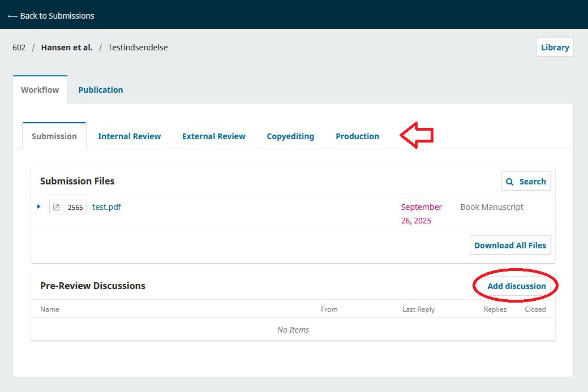The width and height of the screenshot is (588, 392).
Task: Switch to the Publication tab
Action: tap(101, 90)
